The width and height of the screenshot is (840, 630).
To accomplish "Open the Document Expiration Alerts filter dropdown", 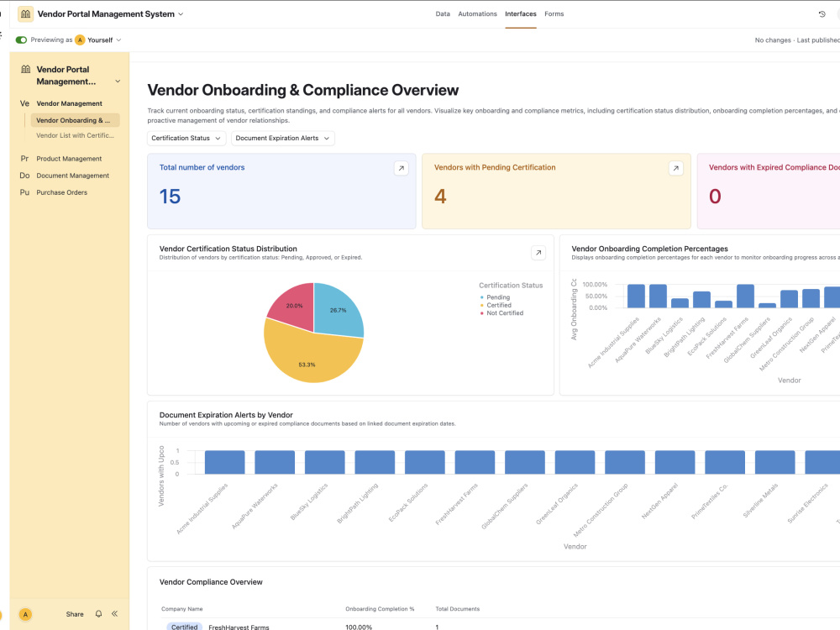I will (283, 139).
